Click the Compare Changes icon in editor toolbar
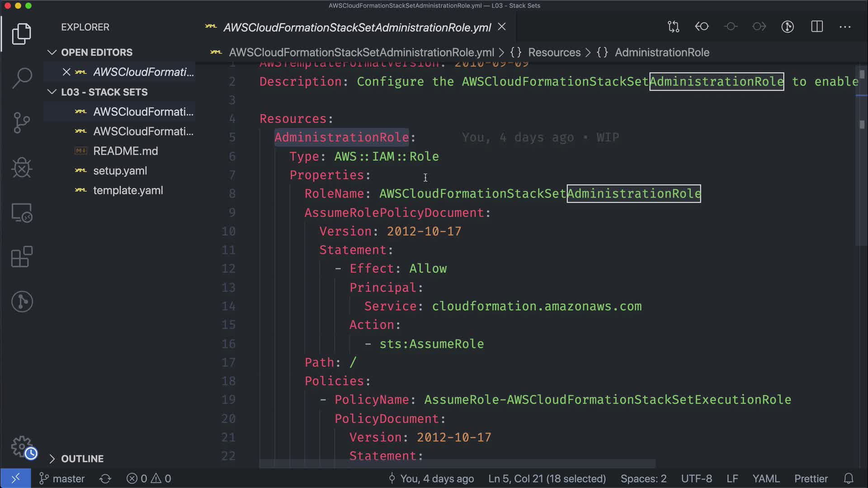868x488 pixels. click(x=673, y=27)
